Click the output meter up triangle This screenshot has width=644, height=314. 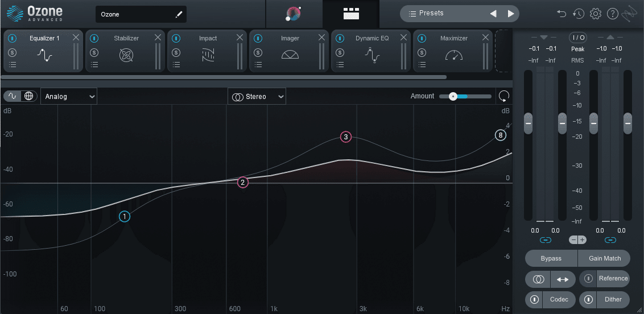coord(610,38)
